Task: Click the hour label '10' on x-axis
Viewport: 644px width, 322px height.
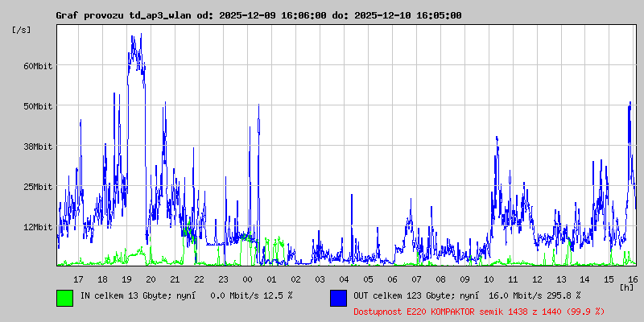Action: click(489, 279)
